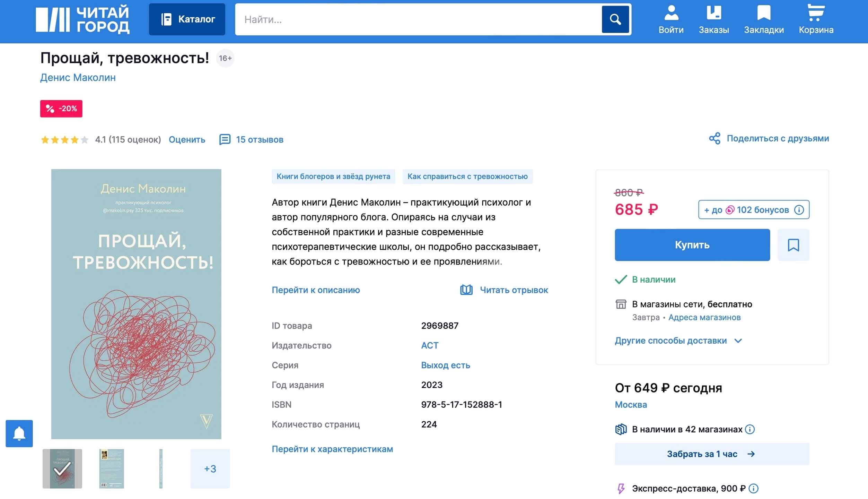Open series link Выход есть
The height and width of the screenshot is (499, 868).
click(446, 365)
